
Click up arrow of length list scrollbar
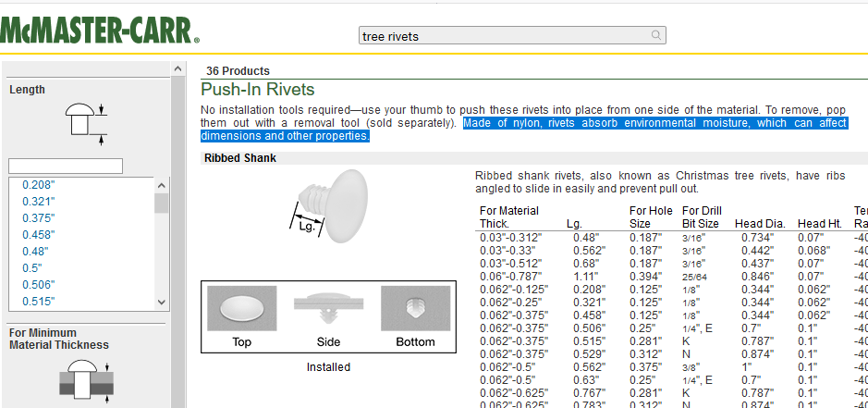[x=162, y=186]
